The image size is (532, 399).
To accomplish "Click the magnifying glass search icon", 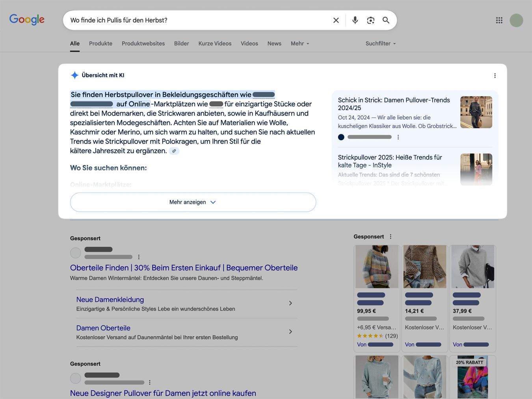I will click(386, 20).
